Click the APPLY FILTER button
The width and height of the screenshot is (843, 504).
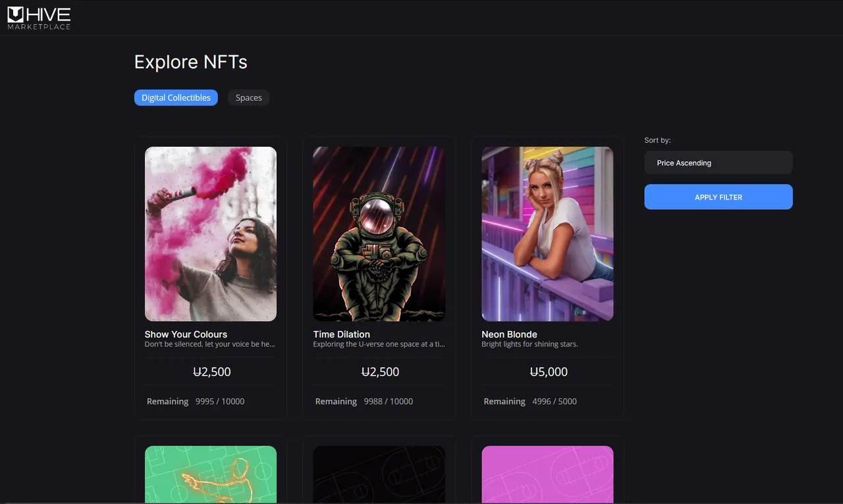tap(719, 197)
